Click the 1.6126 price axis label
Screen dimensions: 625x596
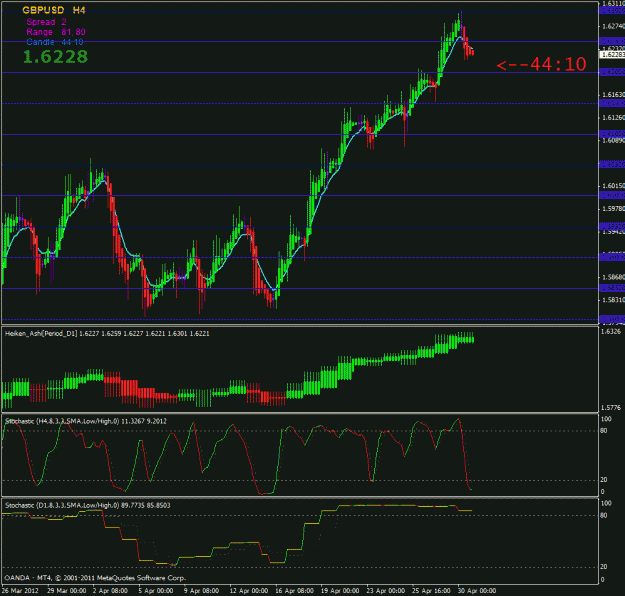(613, 118)
